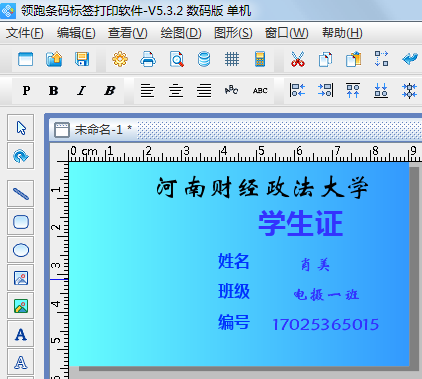The image size is (422, 379).
Task: Select the draw line tool
Action: 21,194
